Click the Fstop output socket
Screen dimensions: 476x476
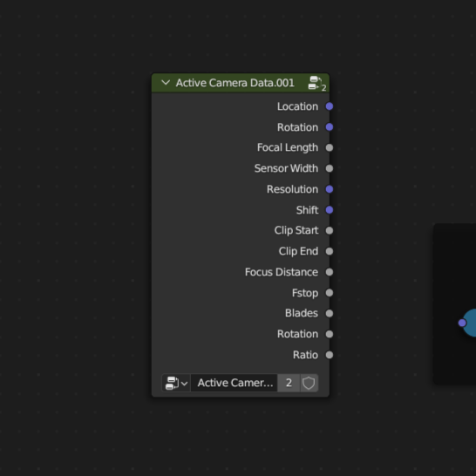(x=330, y=293)
